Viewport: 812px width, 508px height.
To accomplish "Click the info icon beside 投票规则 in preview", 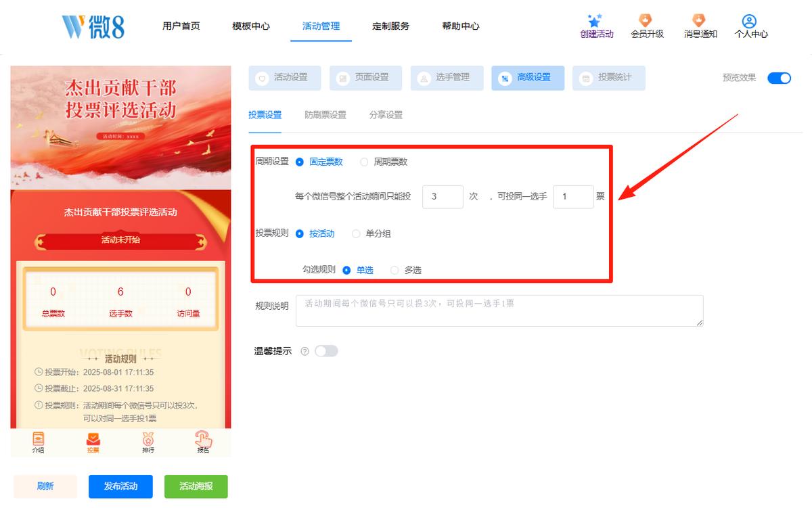I will (39, 405).
